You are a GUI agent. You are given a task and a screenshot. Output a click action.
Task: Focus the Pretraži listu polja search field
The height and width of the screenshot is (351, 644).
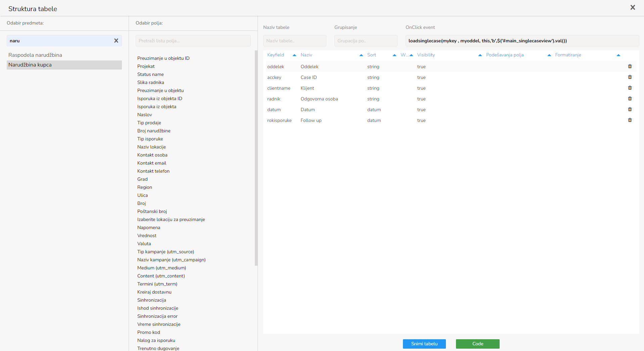193,41
